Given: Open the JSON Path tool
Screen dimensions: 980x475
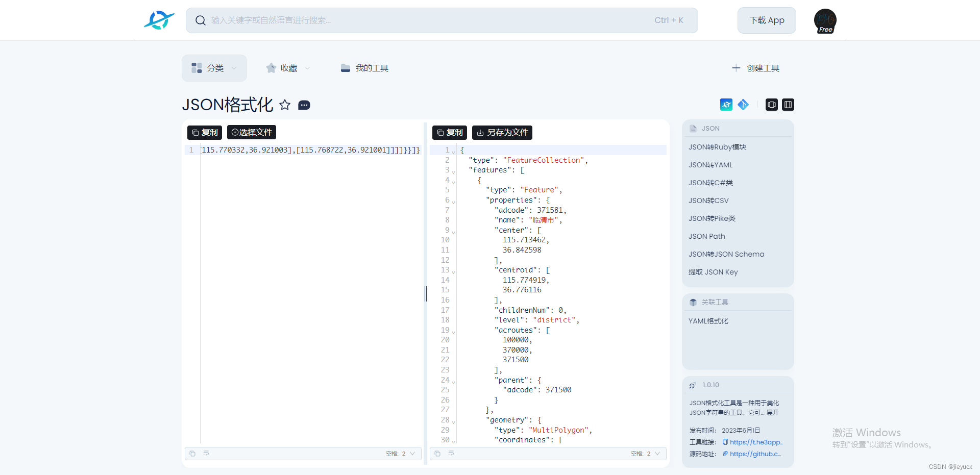Looking at the screenshot, I should point(707,236).
